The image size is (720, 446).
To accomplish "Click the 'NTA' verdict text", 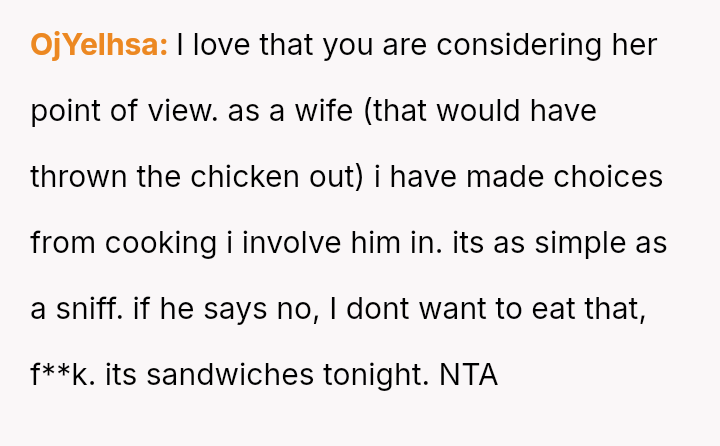I will pyautogui.click(x=468, y=375).
